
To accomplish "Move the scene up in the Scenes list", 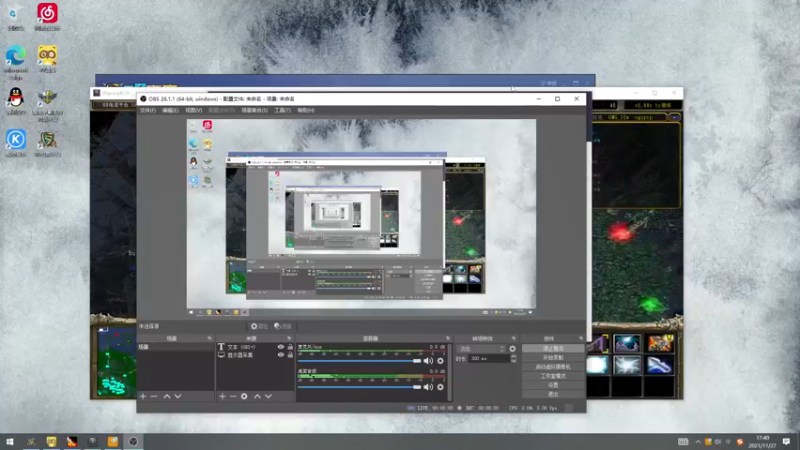I will (167, 396).
